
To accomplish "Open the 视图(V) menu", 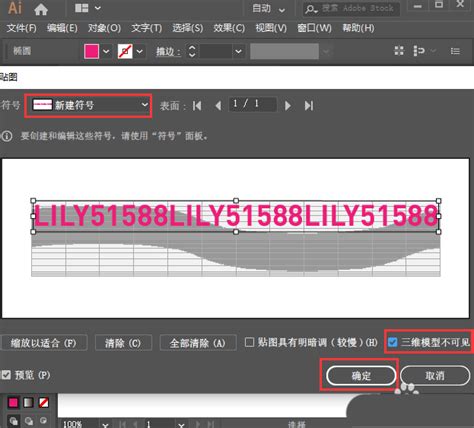I will (271, 28).
